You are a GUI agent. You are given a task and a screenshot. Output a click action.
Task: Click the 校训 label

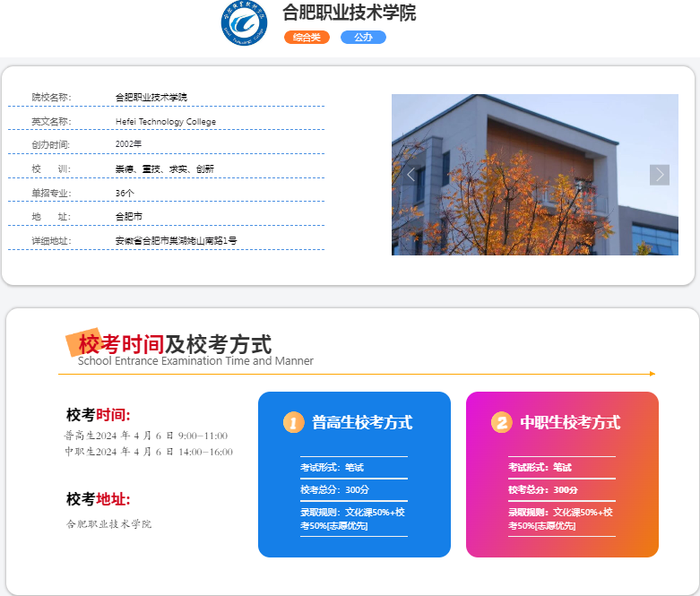click(51, 168)
